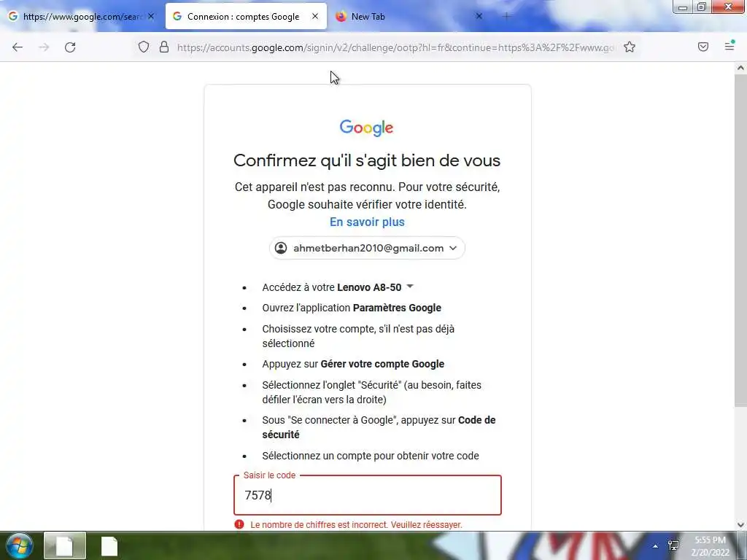747x560 pixels.
Task: Open the Windows Start menu orb
Action: pos(19,545)
